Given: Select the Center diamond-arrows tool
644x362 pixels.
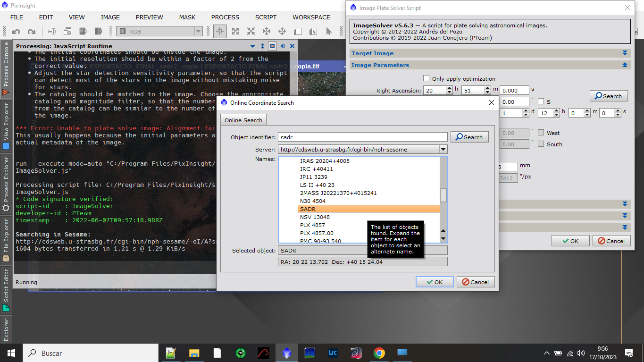Looking at the screenshot, I should (x=282, y=32).
